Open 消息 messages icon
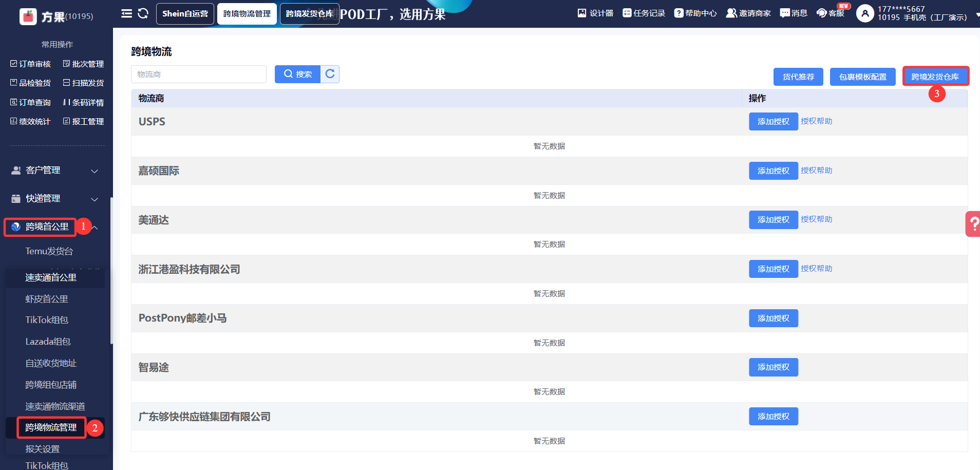 click(785, 13)
